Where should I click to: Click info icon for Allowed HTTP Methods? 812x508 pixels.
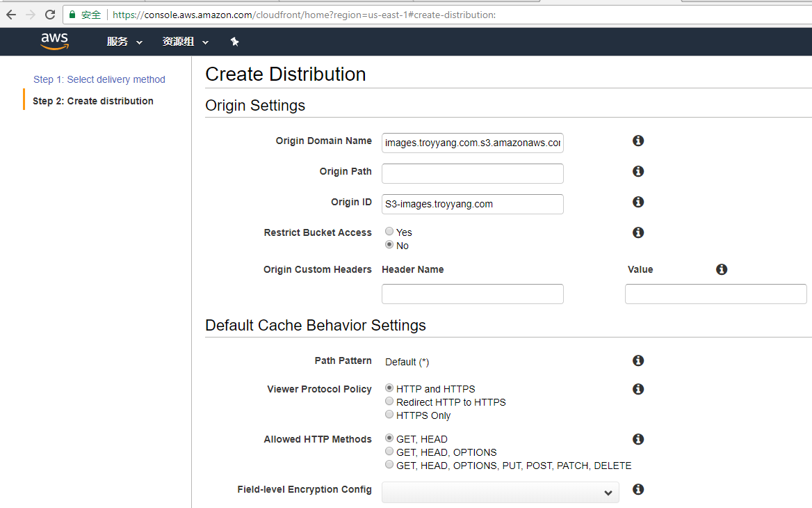coord(638,439)
